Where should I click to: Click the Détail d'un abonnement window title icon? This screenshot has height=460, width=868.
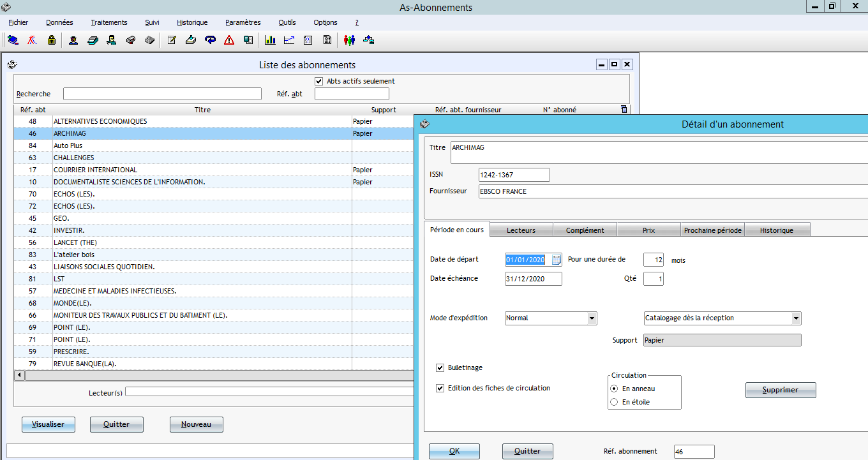[424, 124]
